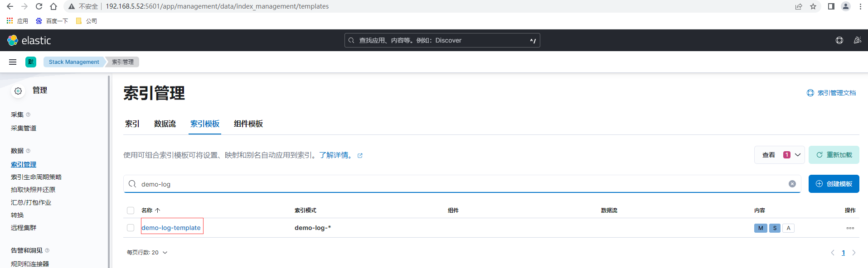
Task: Open the Elastic help menu icon
Action: click(x=839, y=40)
